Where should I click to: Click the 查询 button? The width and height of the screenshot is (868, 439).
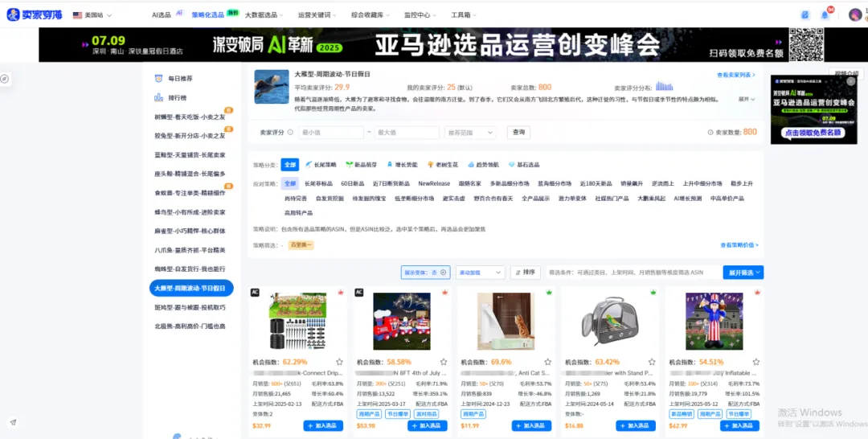click(x=518, y=133)
